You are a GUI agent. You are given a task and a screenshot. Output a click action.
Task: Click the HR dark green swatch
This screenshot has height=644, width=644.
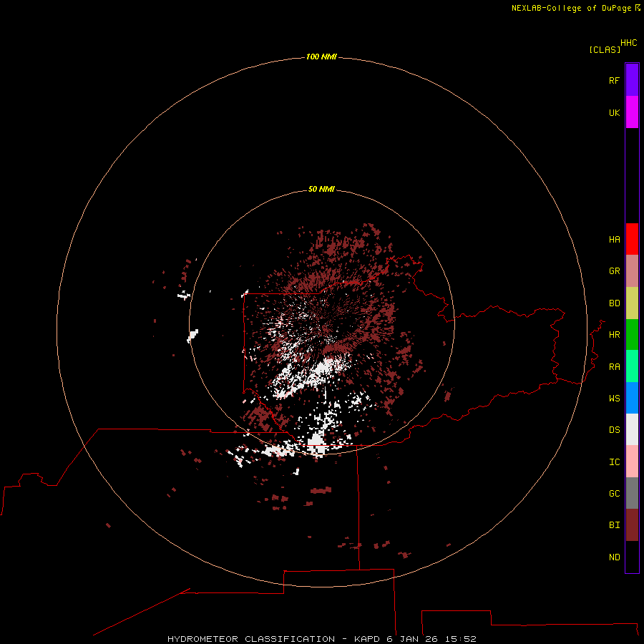tap(632, 335)
